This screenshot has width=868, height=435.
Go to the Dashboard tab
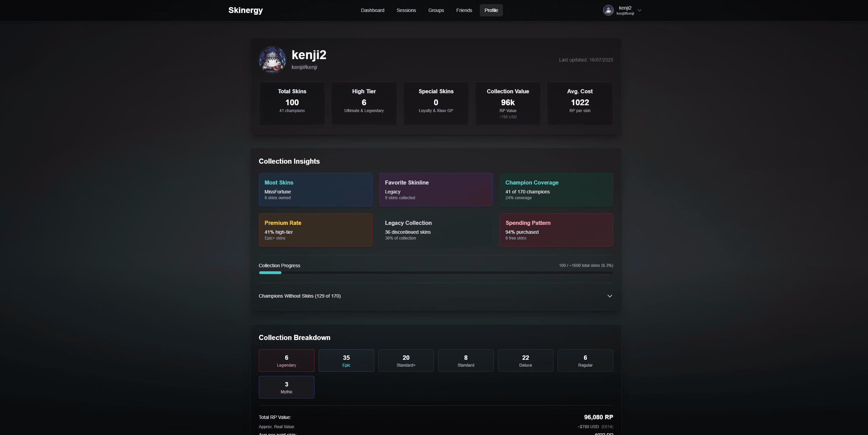(x=373, y=10)
